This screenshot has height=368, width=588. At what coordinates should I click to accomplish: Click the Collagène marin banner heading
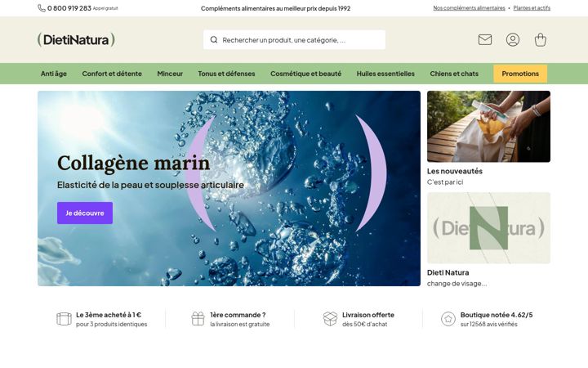pyautogui.click(x=133, y=164)
